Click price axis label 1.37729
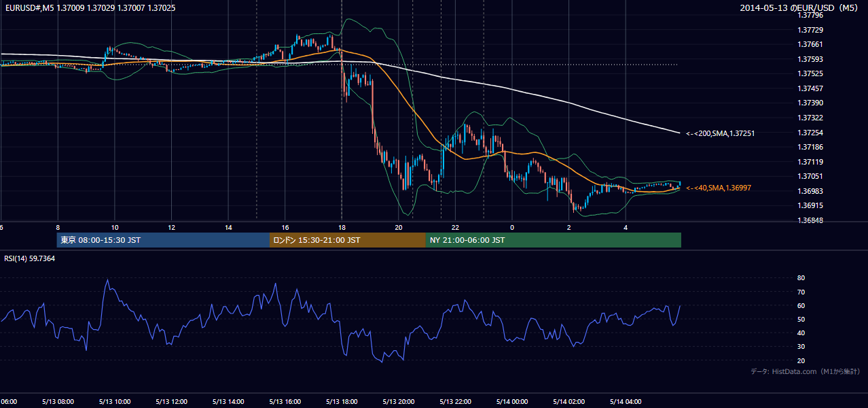Viewport: 868px width, 408px height. tap(810, 30)
